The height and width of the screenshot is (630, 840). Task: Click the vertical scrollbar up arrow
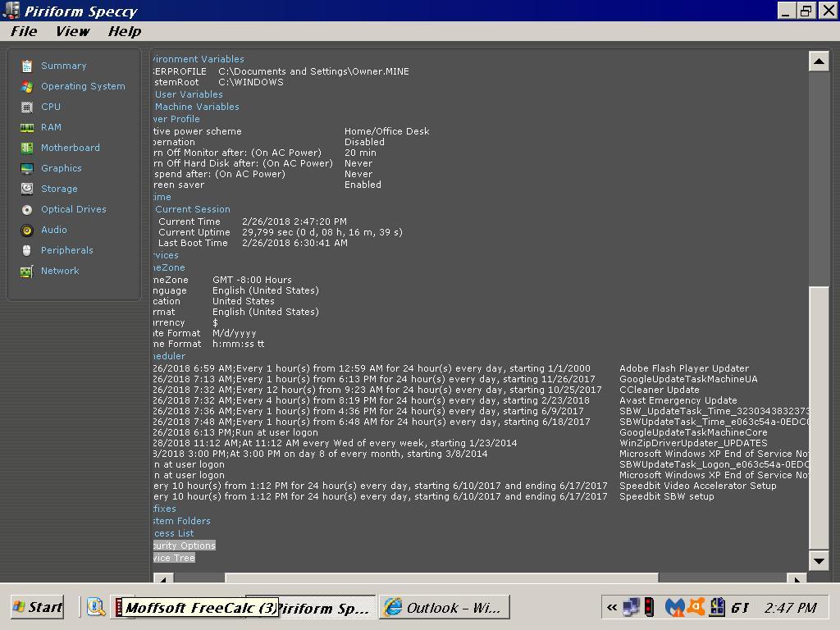tap(819, 62)
